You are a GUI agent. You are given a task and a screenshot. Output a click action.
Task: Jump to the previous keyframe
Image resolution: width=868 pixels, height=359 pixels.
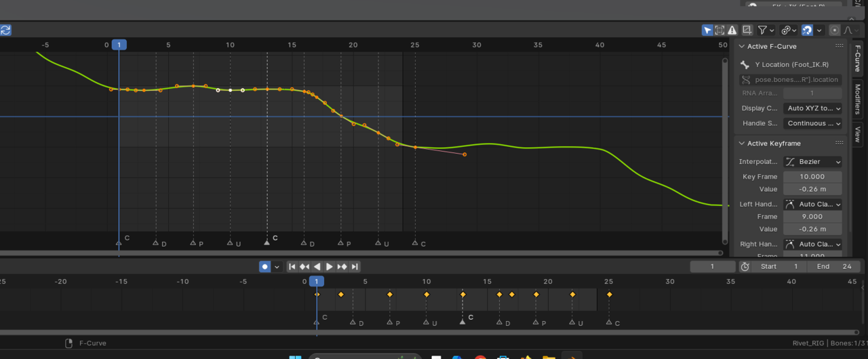304,267
